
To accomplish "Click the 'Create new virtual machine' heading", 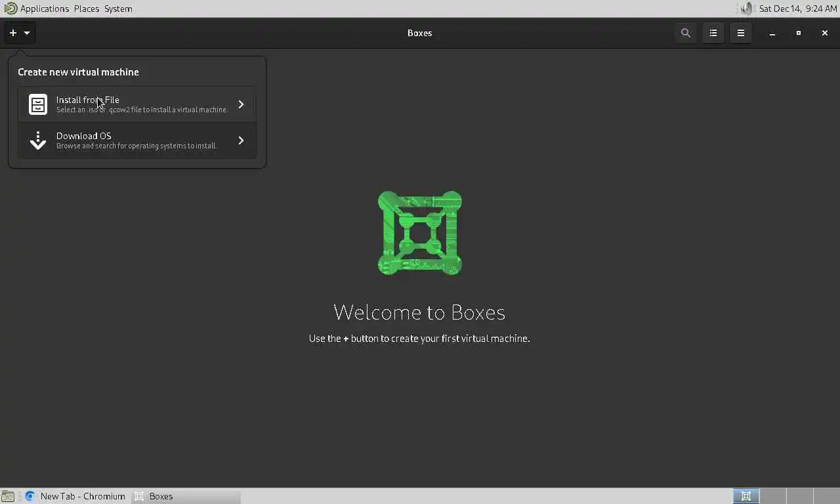I will pyautogui.click(x=78, y=72).
